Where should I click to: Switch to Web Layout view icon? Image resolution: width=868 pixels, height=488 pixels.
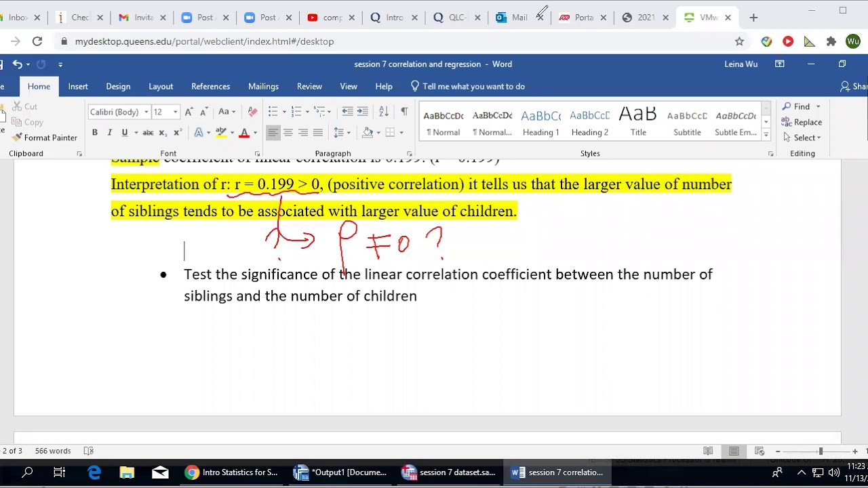pyautogui.click(x=759, y=451)
